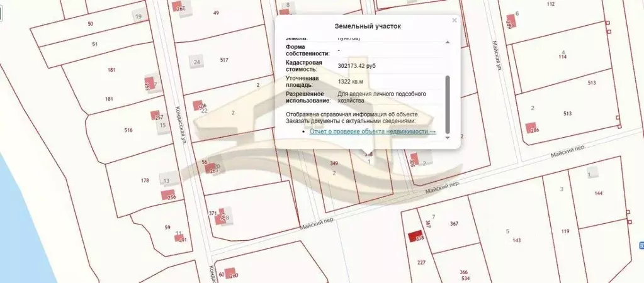Select land parcel 144 on the map
This screenshot has width=644, height=283.
pyautogui.click(x=599, y=193)
